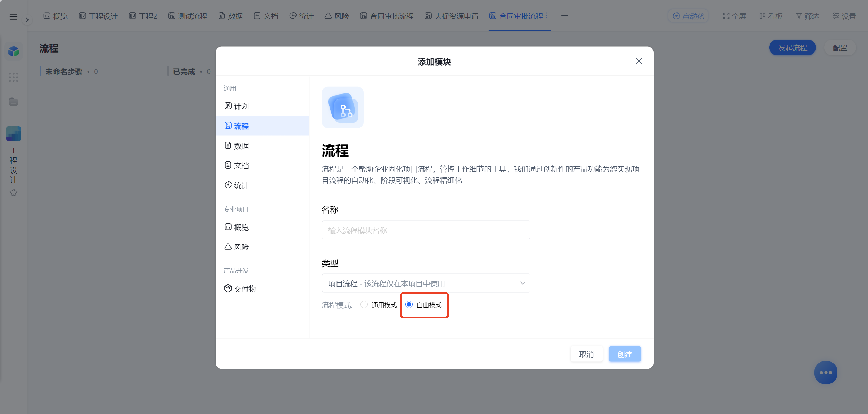
Task: Click the 发起流程 button
Action: (x=792, y=48)
